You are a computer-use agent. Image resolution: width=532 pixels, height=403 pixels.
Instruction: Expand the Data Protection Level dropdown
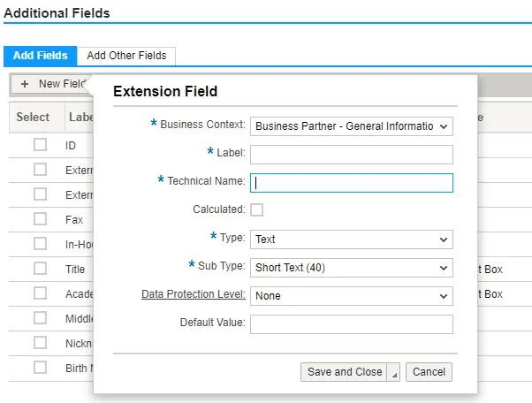(351, 295)
